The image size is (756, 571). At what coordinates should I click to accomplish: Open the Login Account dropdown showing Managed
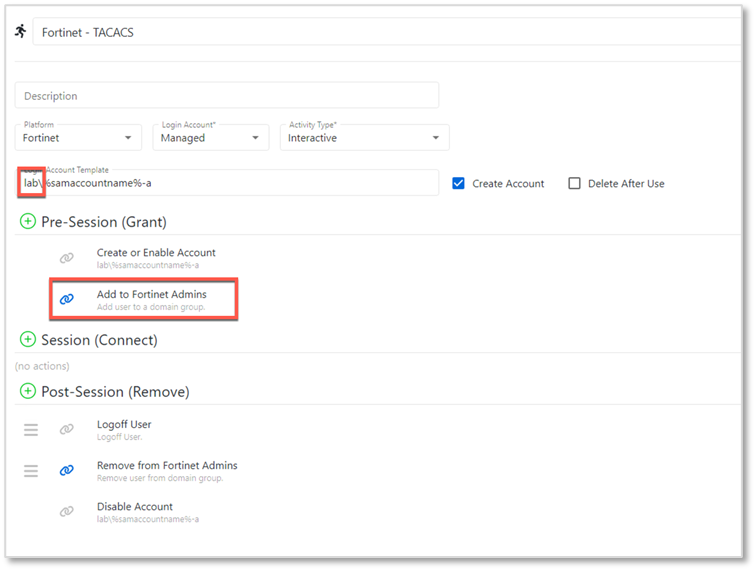point(211,138)
